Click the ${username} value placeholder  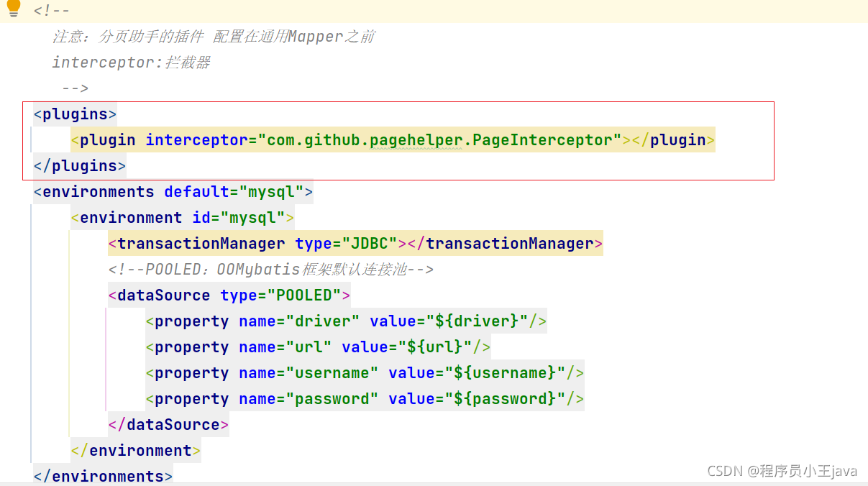tap(505, 372)
